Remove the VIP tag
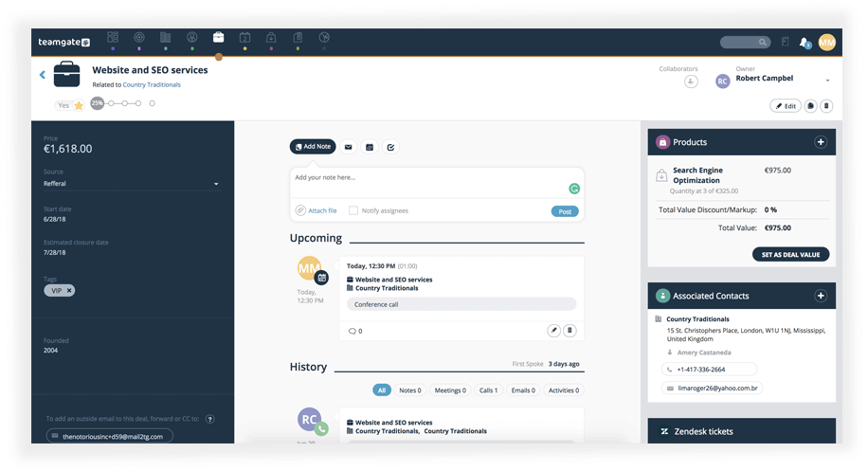 [x=69, y=290]
